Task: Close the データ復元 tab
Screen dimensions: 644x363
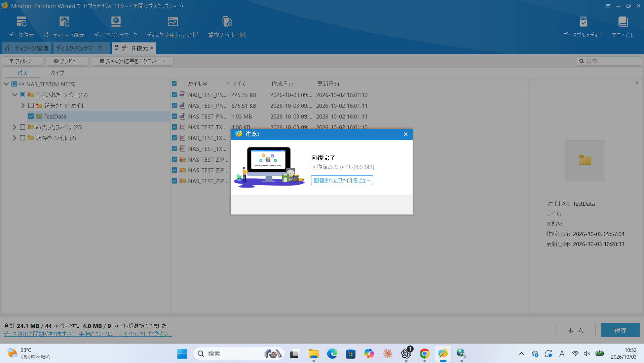Action: 152,48
